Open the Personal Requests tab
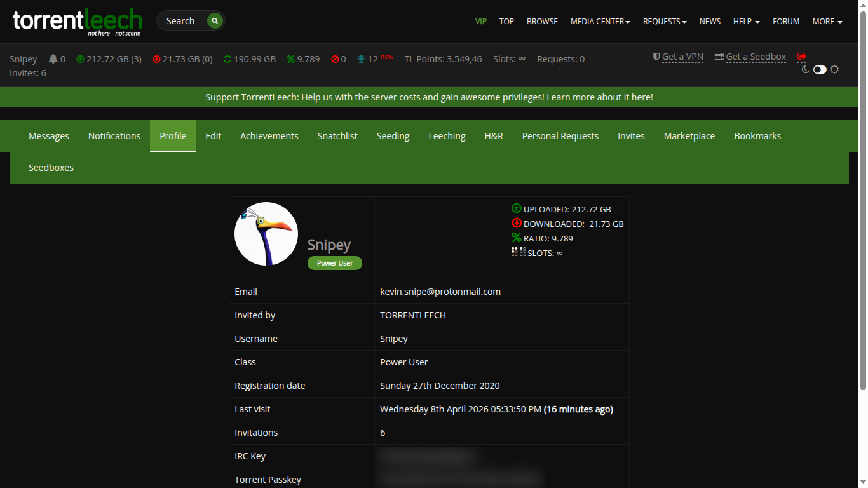The height and width of the screenshot is (488, 868). pos(560,136)
